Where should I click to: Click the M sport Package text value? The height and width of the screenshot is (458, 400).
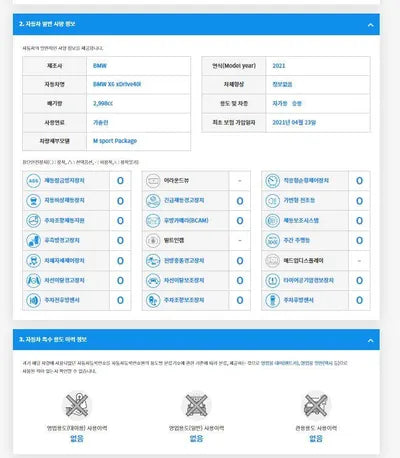click(115, 141)
